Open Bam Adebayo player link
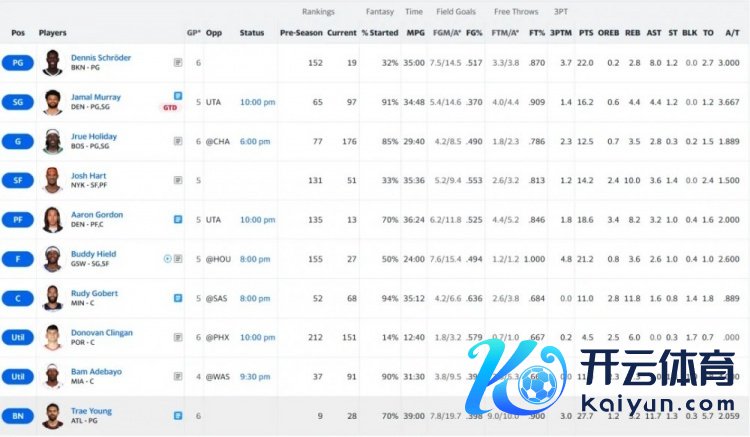750x437 pixels. pyautogui.click(x=96, y=371)
